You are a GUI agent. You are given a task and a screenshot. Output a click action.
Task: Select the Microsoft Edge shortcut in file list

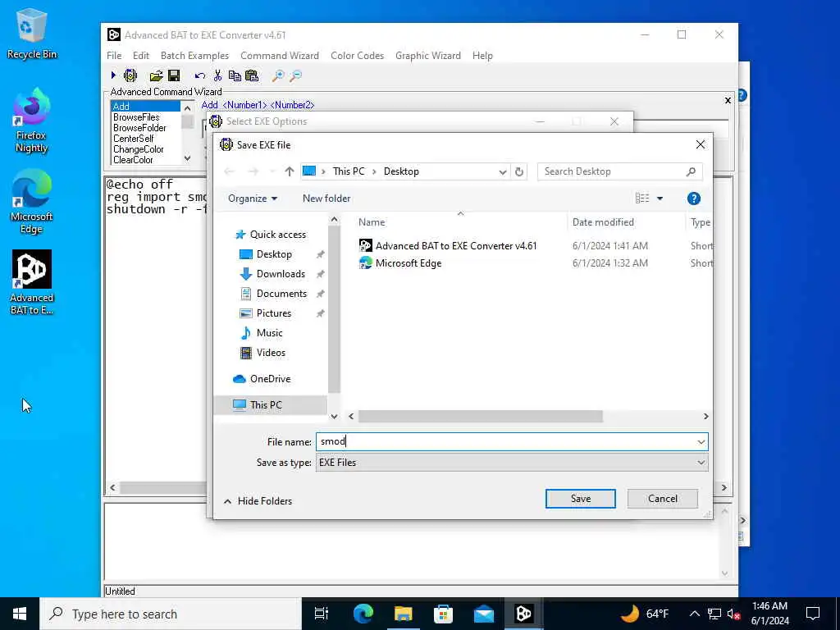(409, 263)
